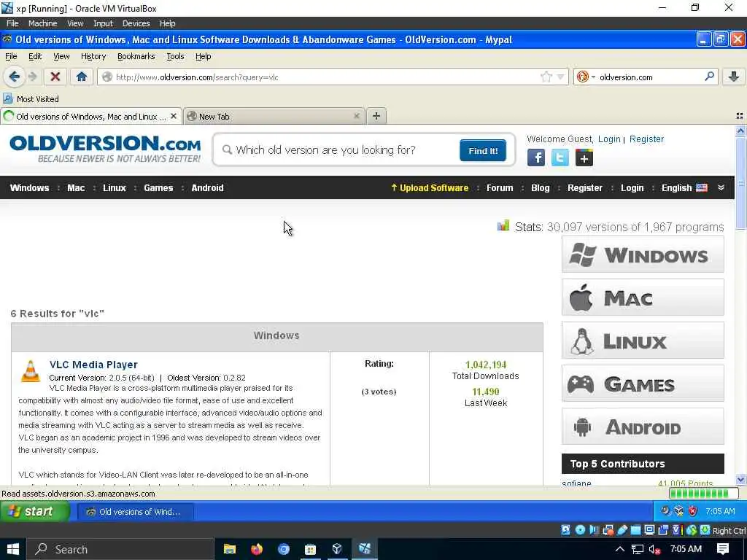The image size is (747, 560).
Task: Open Microsoft Store on host taskbar
Action: 310,549
